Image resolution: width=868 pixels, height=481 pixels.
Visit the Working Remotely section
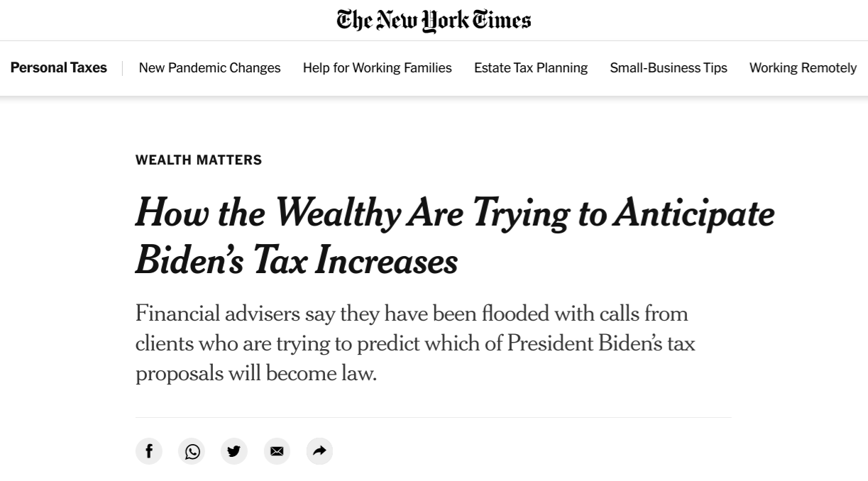point(803,68)
